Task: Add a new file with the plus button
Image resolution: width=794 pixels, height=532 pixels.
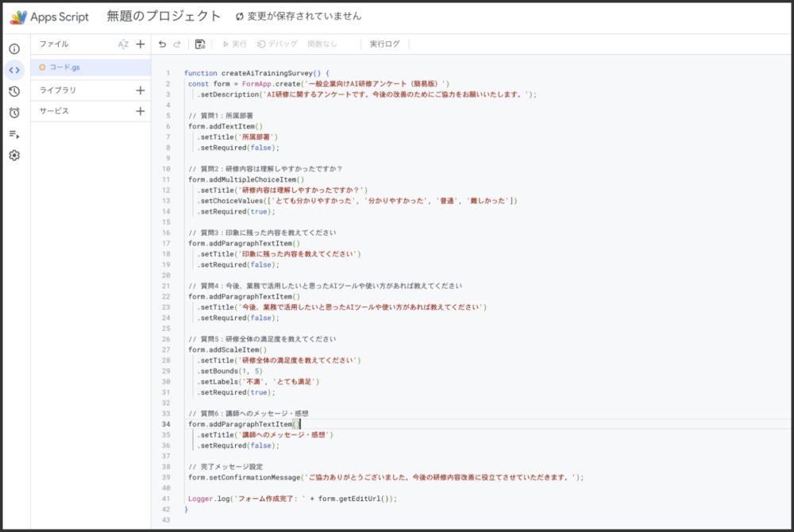Action: pyautogui.click(x=140, y=44)
